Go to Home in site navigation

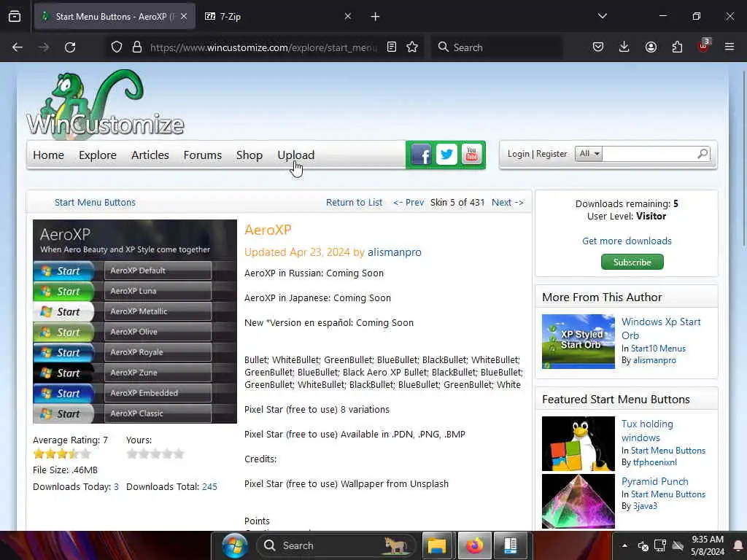point(49,155)
